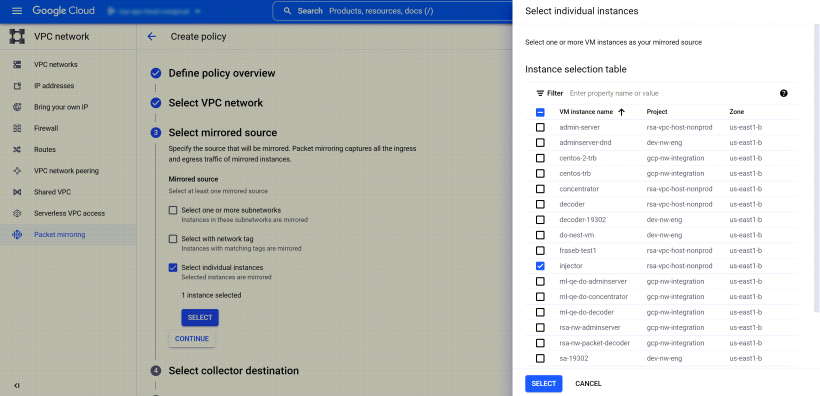Click the VPC network product icon
Screen dimensions: 820x396
click(17, 37)
